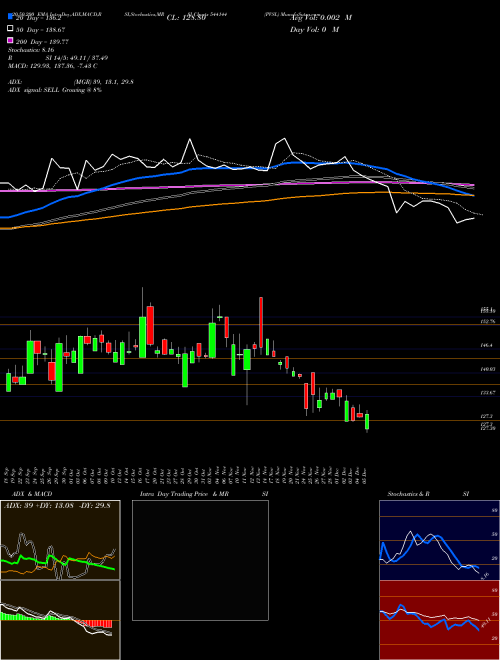Select the '200 Day = 139.77' legend text

[x=43, y=42]
